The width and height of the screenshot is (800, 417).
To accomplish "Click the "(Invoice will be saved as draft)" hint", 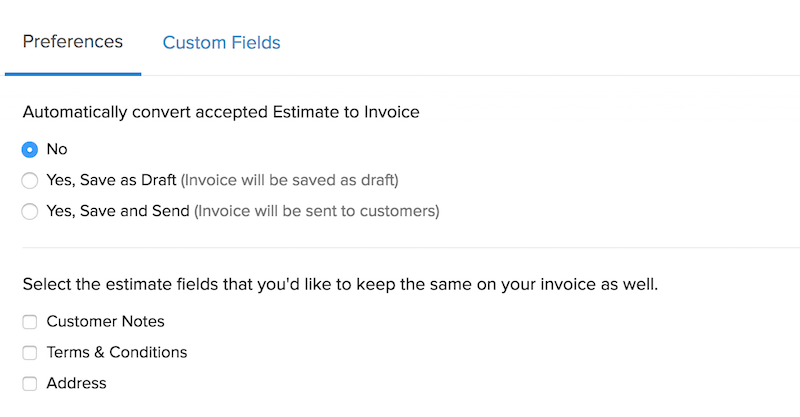I will tap(290, 181).
